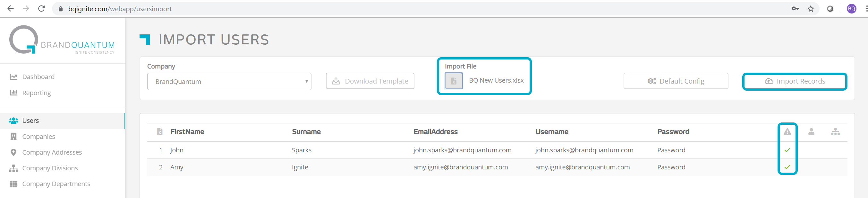The image size is (868, 198).
Task: Open Reporting in the sidebar
Action: 36,93
